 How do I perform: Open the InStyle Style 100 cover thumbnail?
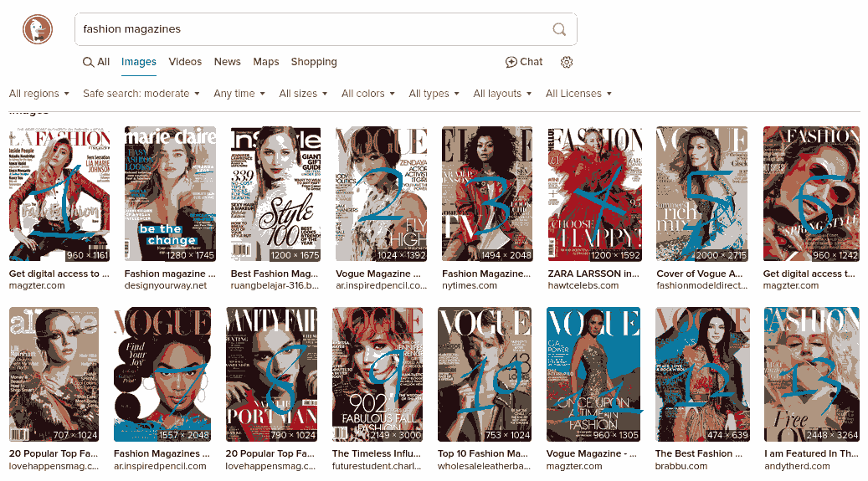275,194
